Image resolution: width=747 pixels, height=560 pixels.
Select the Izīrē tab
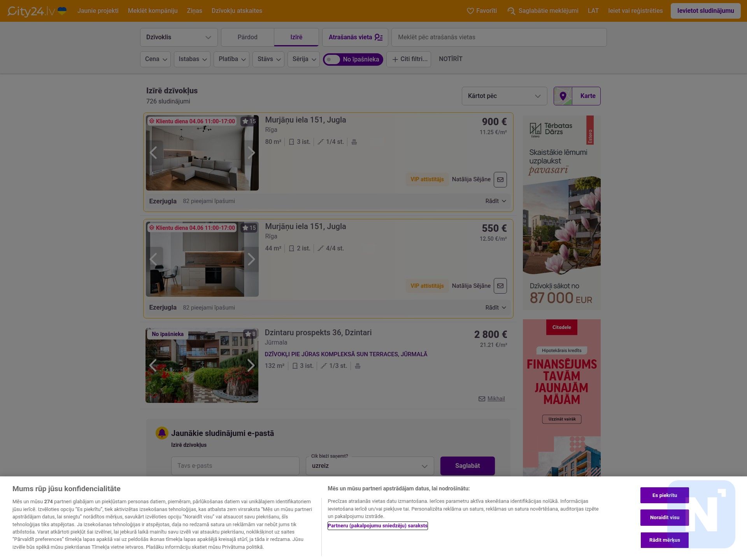pyautogui.click(x=296, y=37)
